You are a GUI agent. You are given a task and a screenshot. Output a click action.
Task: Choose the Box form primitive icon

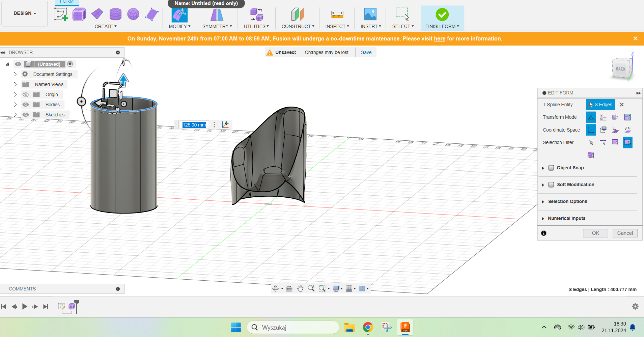[x=79, y=15]
